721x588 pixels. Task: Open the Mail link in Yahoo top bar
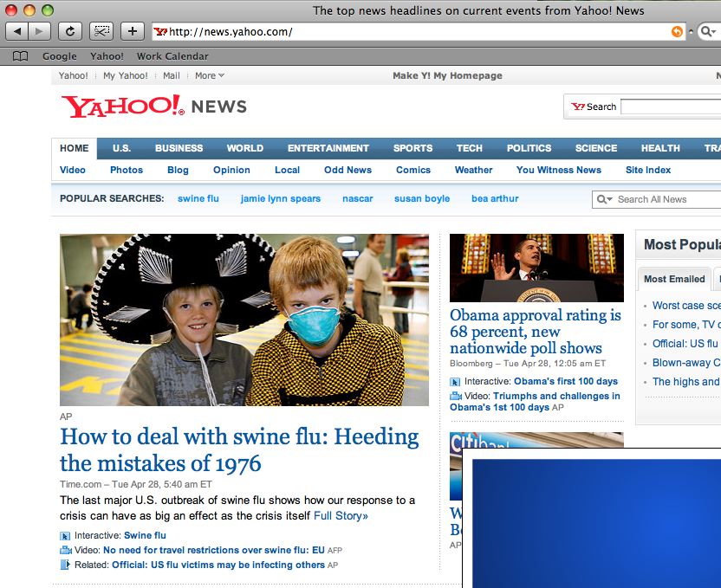pos(171,75)
